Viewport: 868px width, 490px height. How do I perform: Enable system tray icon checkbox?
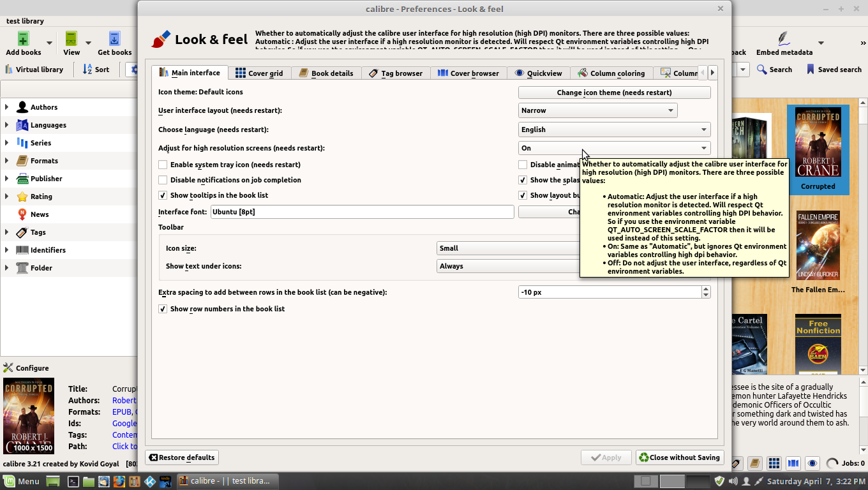click(x=163, y=165)
